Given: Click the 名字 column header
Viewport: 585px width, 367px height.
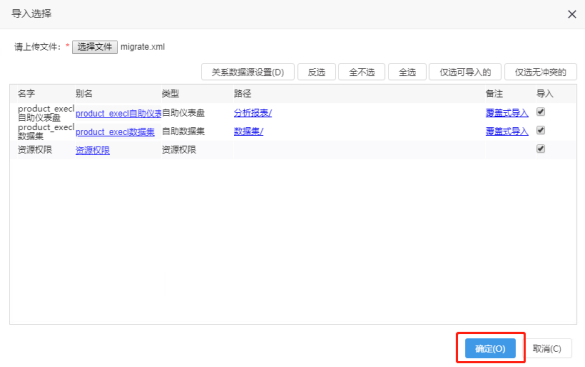Looking at the screenshot, I should tap(26, 94).
